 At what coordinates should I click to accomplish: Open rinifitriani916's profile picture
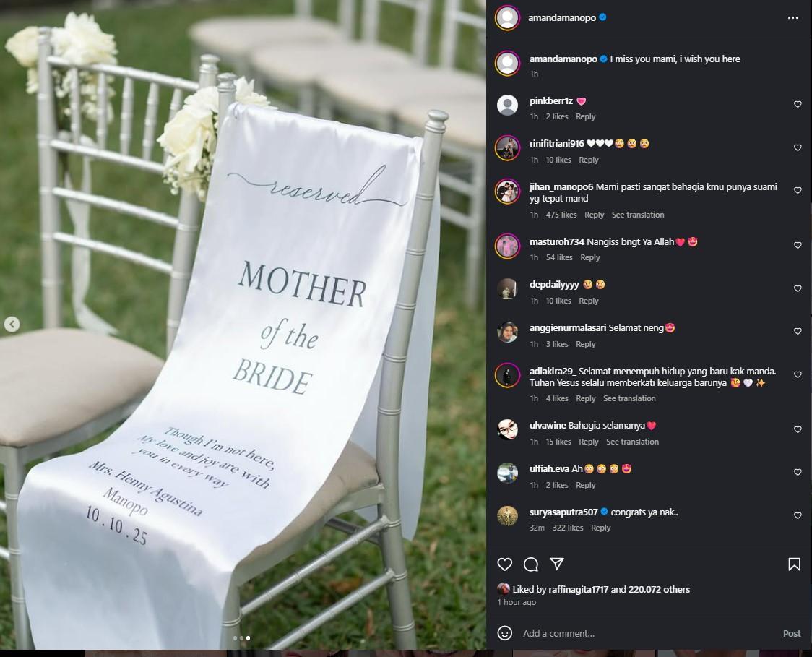[507, 148]
